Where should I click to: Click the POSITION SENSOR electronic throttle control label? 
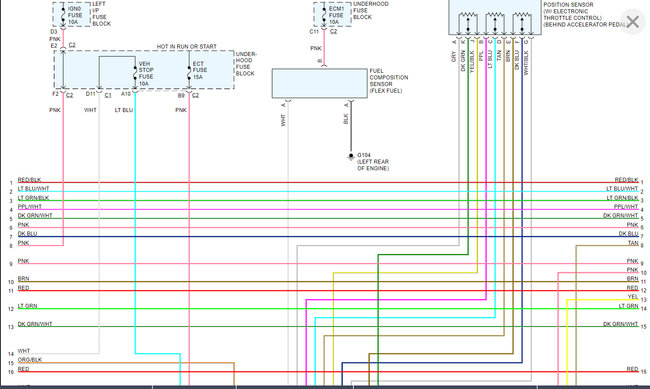coord(585,15)
